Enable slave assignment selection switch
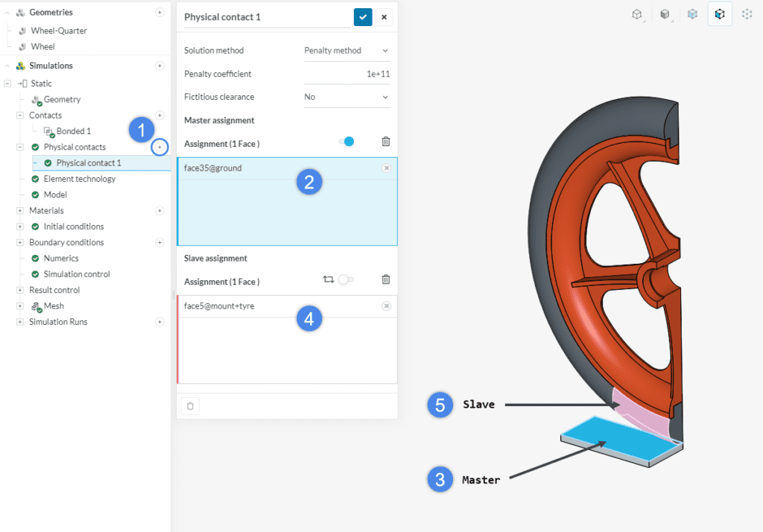 [x=346, y=279]
